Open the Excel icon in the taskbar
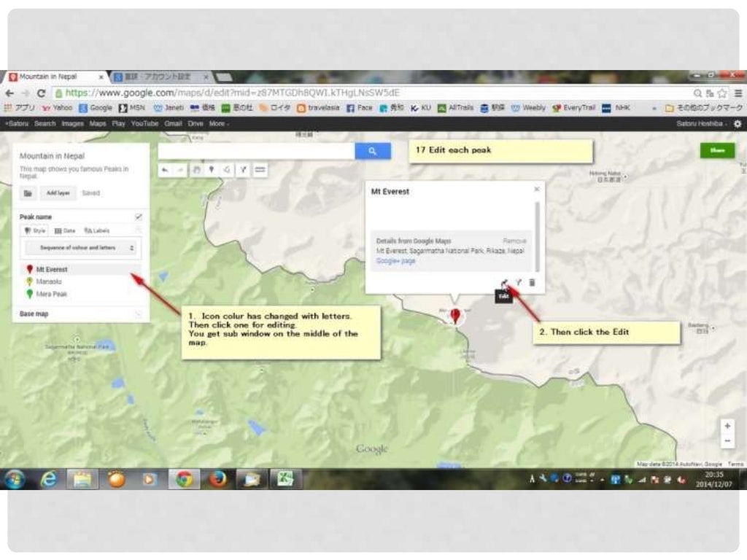 (285, 478)
